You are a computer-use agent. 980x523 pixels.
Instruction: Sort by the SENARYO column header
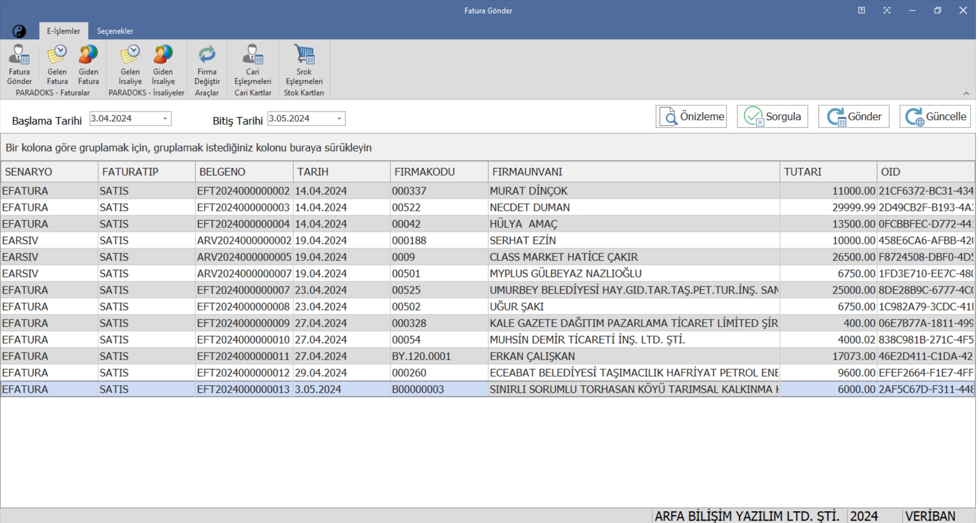pos(49,172)
